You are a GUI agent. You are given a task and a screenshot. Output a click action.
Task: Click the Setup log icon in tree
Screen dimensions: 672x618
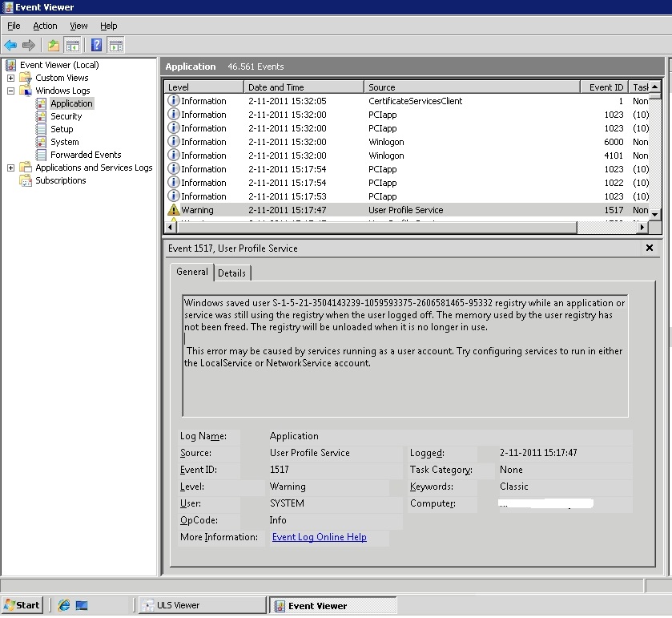41,129
